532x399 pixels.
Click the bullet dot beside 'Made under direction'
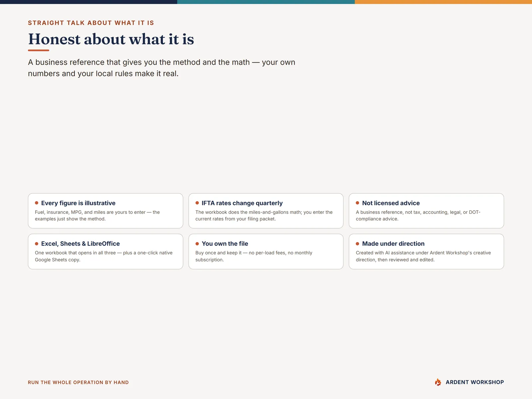tap(357, 244)
